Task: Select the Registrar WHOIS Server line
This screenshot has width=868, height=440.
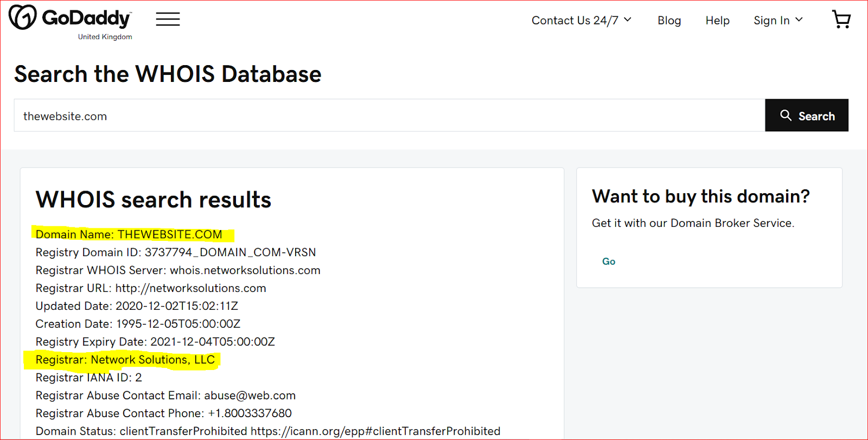Action: tap(178, 270)
